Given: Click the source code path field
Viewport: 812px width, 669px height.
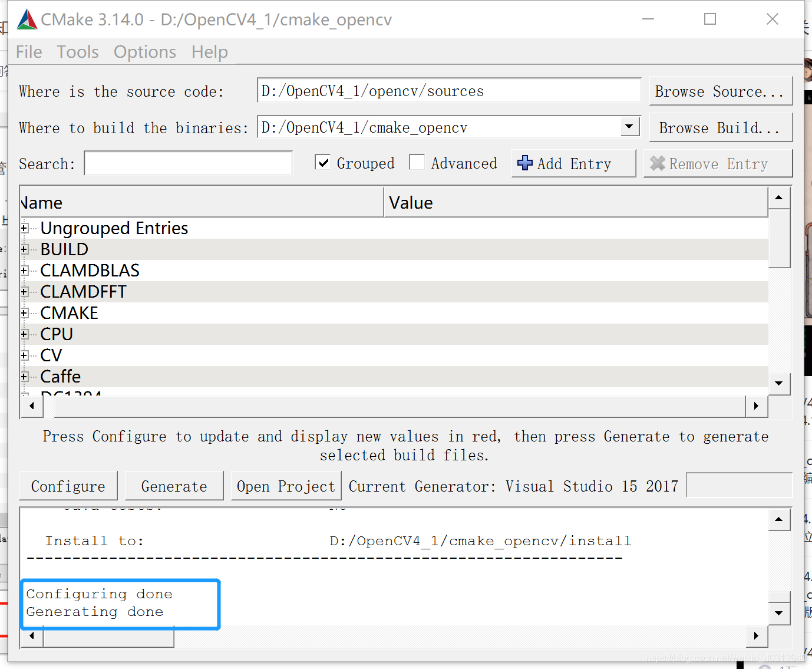Looking at the screenshot, I should tap(449, 91).
